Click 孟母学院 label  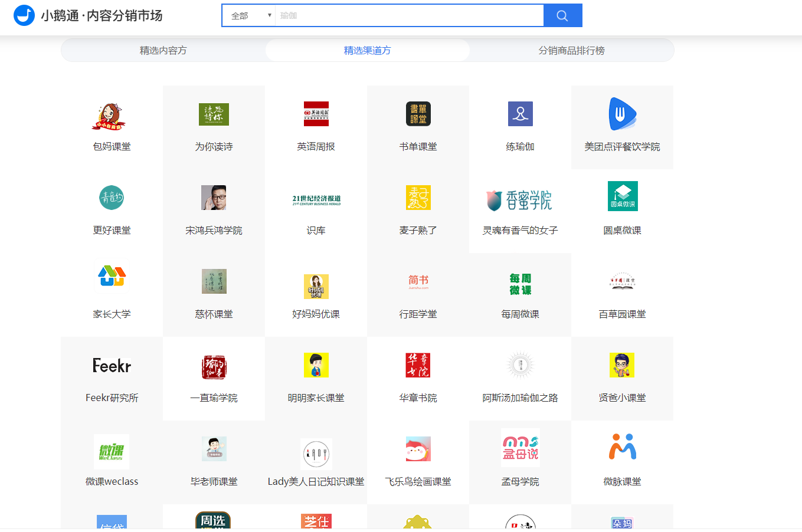[520, 482]
